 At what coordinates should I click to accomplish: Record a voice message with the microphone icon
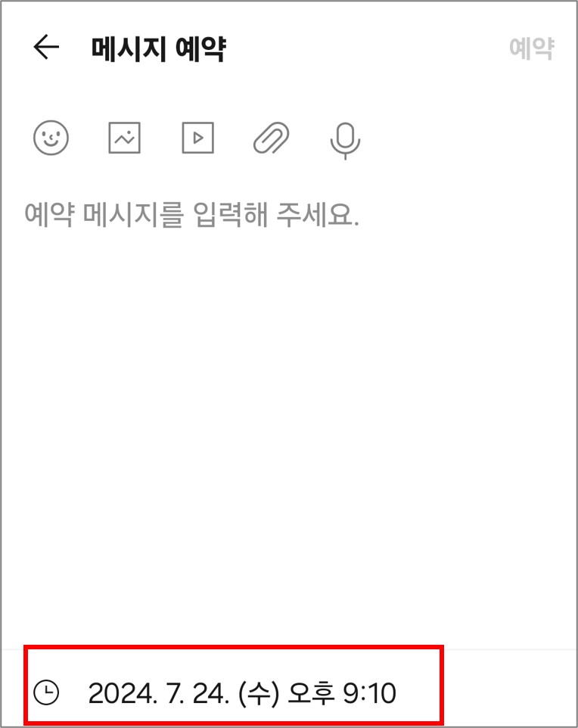point(345,141)
